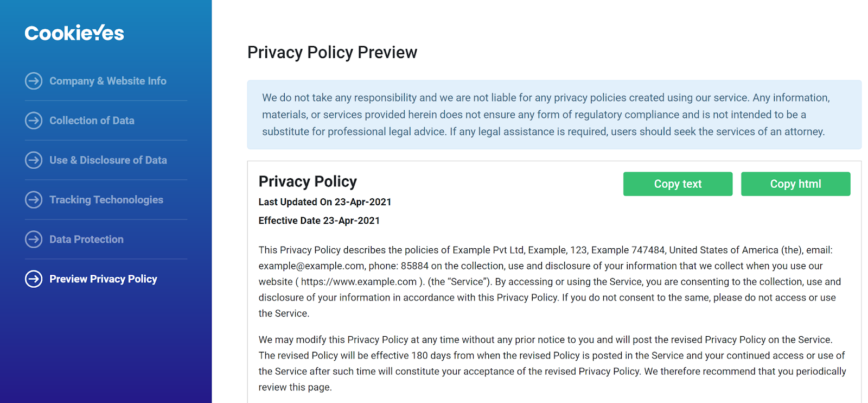Image resolution: width=868 pixels, height=403 pixels.
Task: Click the CookieYes logo
Action: tap(74, 33)
